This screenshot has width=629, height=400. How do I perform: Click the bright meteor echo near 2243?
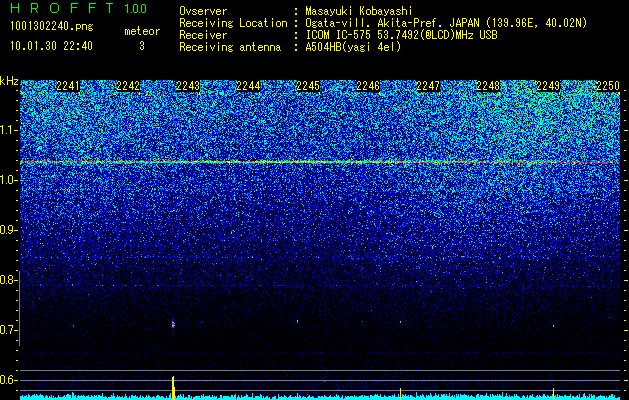(x=173, y=324)
